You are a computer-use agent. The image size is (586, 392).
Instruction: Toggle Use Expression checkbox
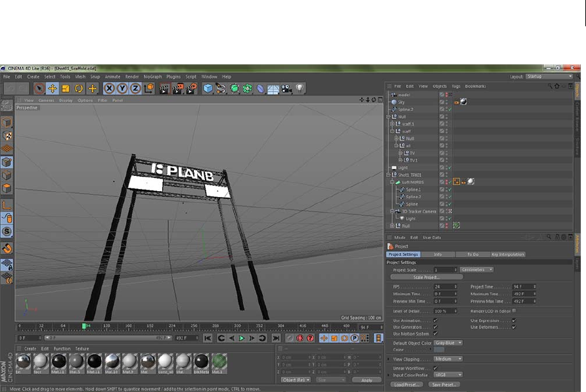tap(514, 320)
